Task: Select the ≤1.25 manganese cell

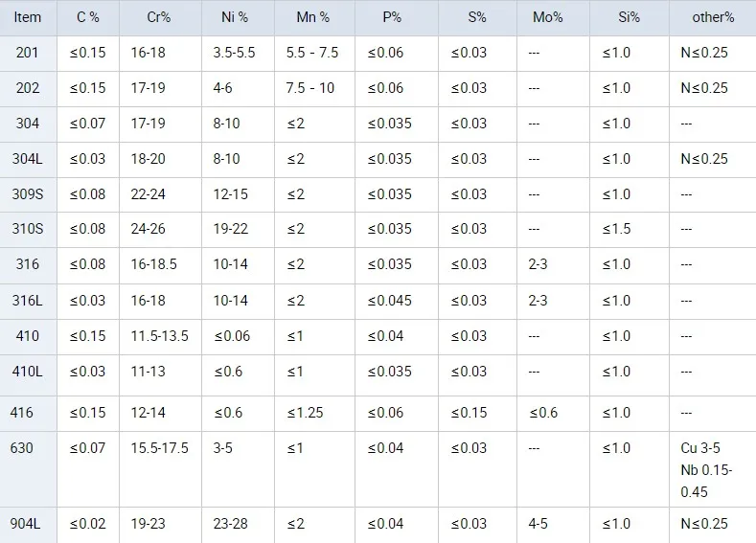Action: click(305, 413)
